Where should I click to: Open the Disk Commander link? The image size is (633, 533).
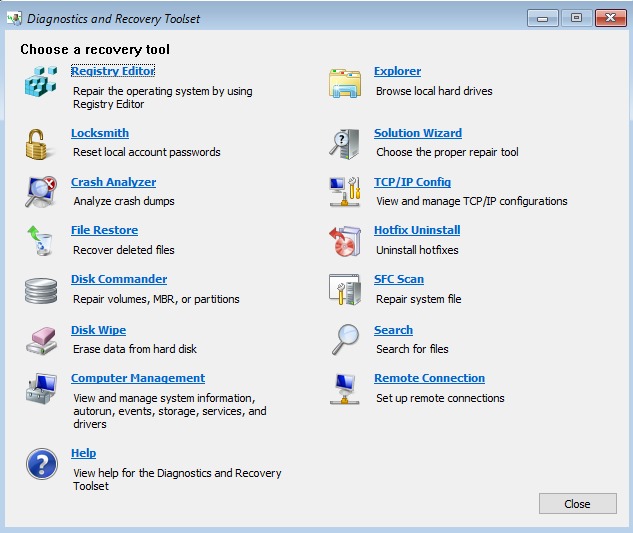coord(119,279)
